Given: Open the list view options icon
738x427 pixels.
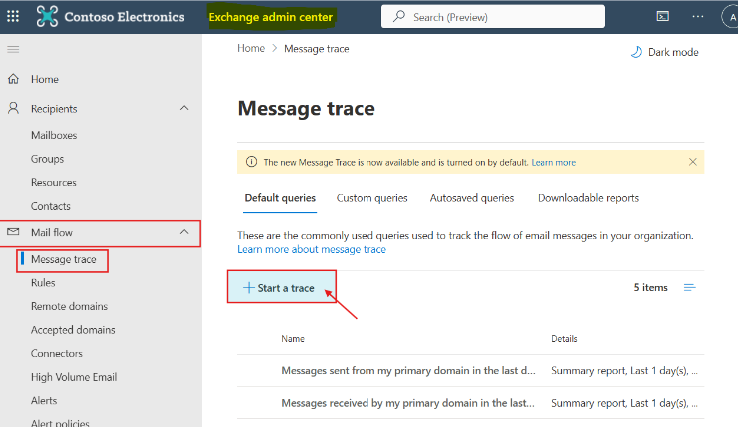Looking at the screenshot, I should coord(690,288).
